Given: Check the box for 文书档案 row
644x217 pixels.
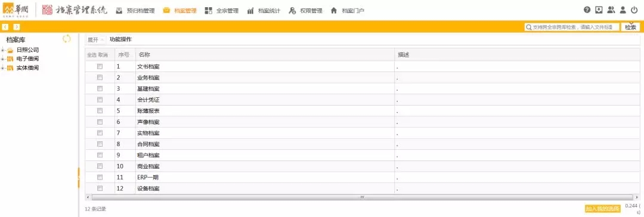Looking at the screenshot, I should click(100, 66).
